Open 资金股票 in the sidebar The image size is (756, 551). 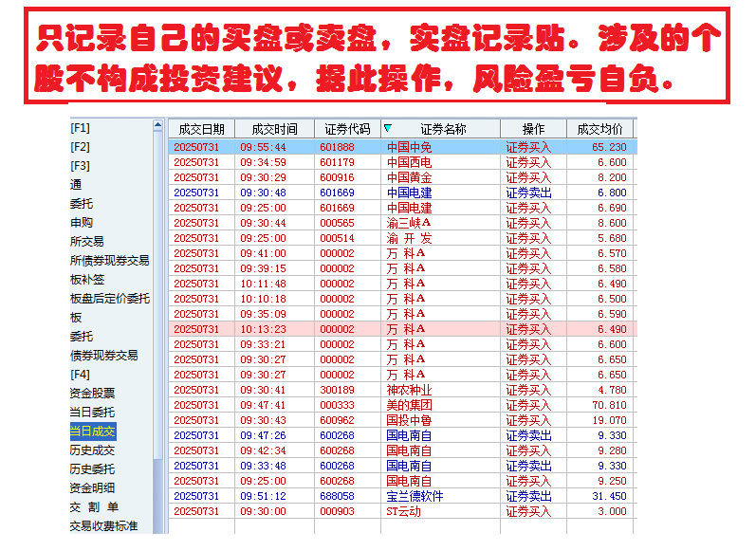pos(93,394)
